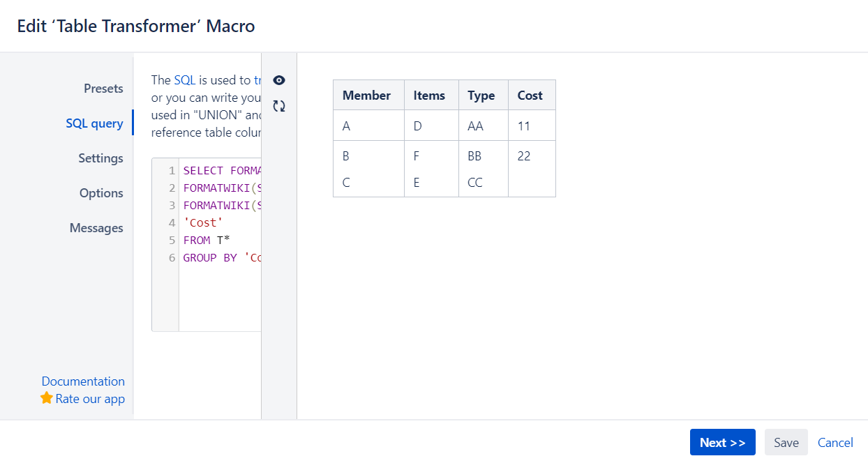Click the refresh preview icon
This screenshot has width=868, height=463.
coord(278,105)
